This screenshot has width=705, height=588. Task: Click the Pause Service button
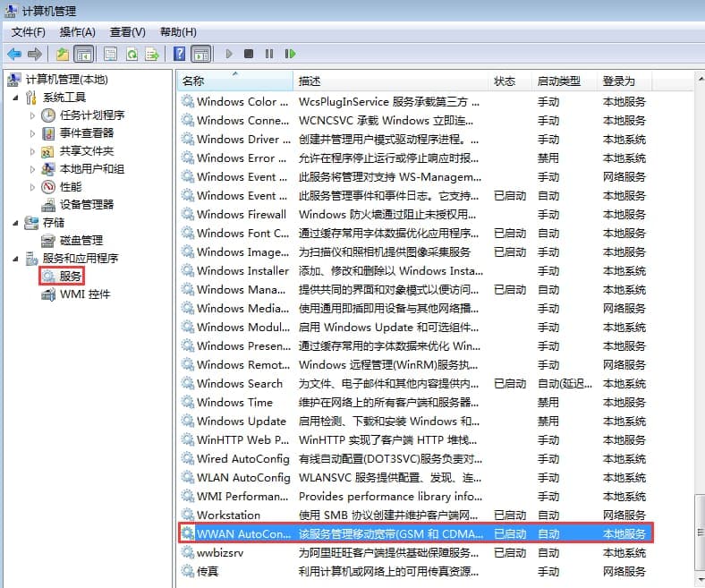coord(269,54)
